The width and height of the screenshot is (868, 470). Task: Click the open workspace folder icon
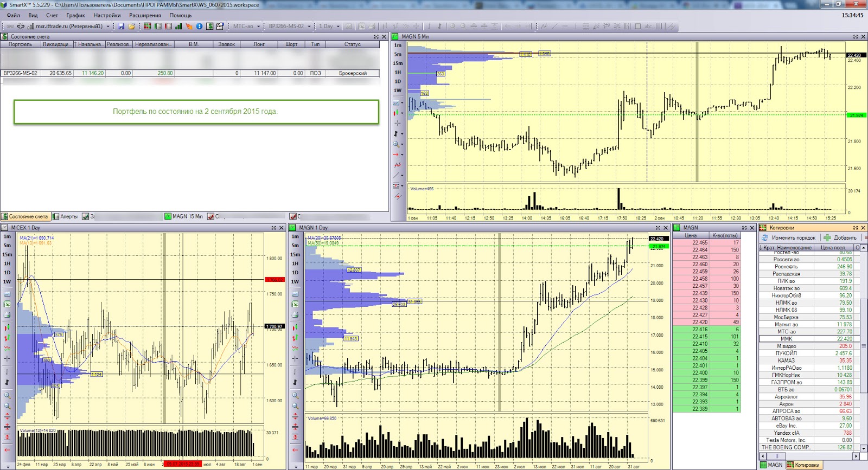(x=131, y=26)
